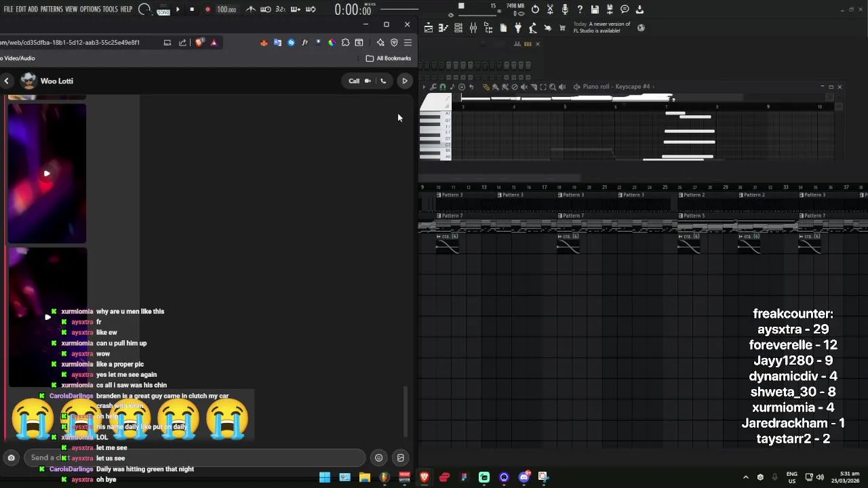This screenshot has height=488, width=868.
Task: Click the speech bubble chat icon in FL Studio
Action: pos(625,9)
